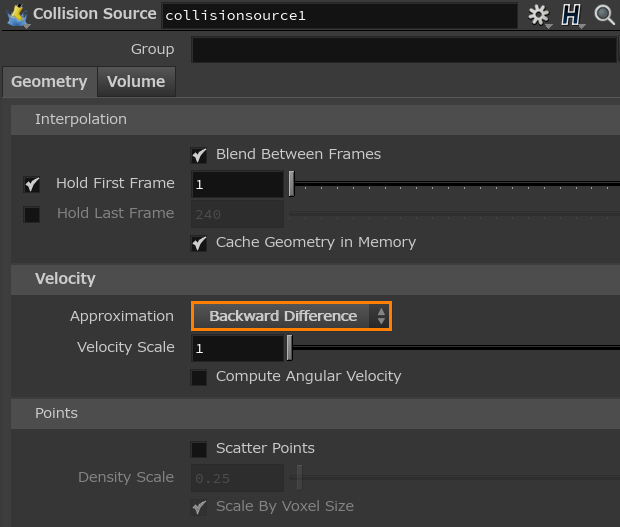
Task: Open the Approximation Backward Difference dropdown
Action: pos(291,316)
